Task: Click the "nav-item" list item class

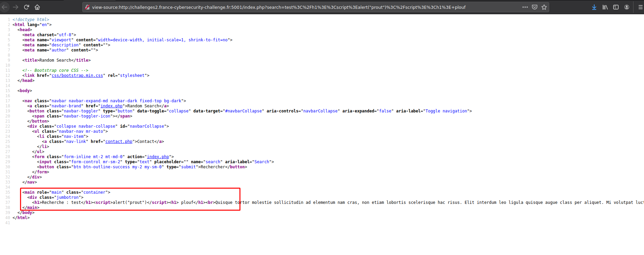Action: click(73, 136)
